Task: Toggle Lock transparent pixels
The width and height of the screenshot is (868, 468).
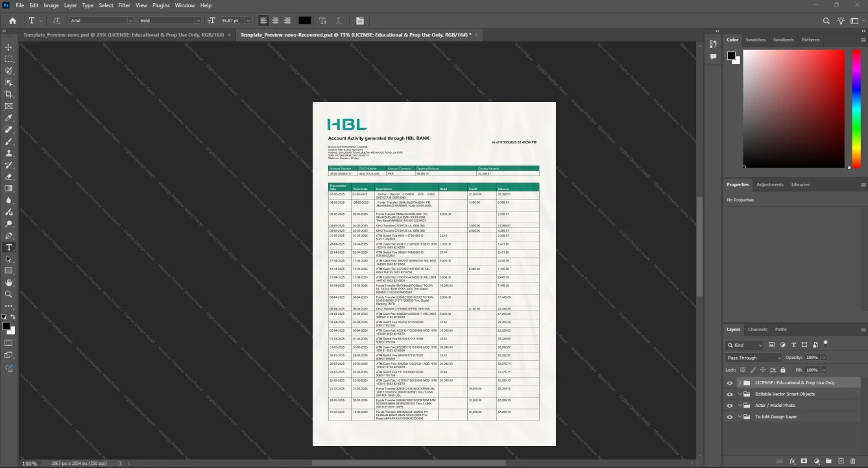Action: coord(742,370)
